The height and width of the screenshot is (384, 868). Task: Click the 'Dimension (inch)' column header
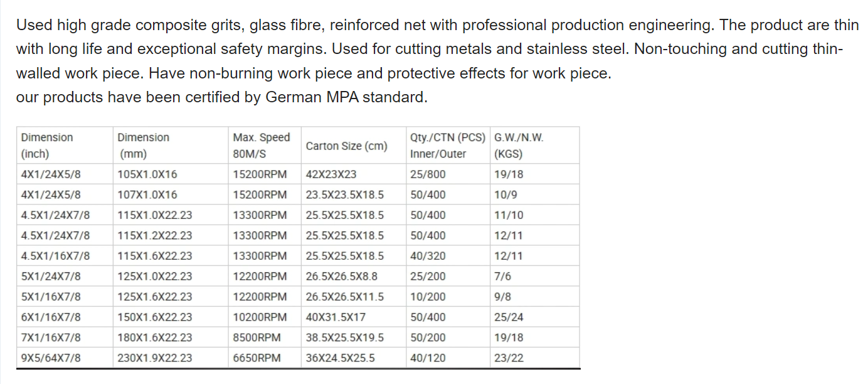coord(65,146)
